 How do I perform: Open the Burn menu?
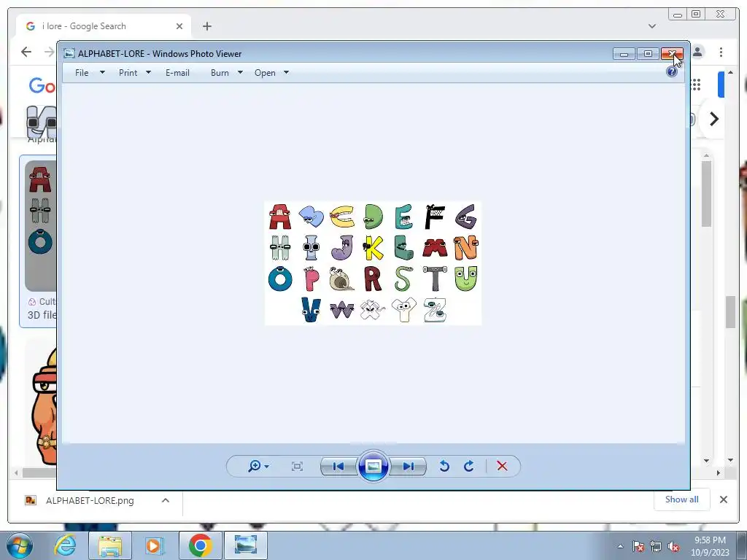pyautogui.click(x=220, y=73)
